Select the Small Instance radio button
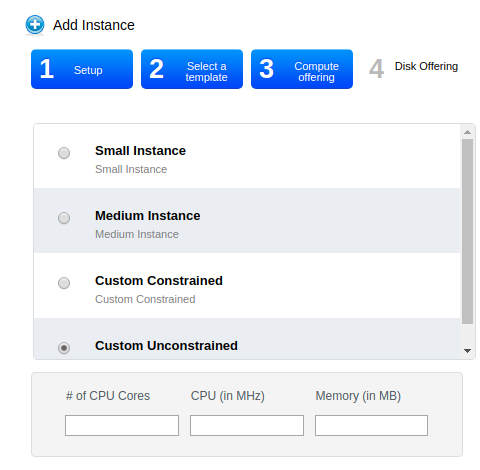480x470 pixels. [64, 153]
